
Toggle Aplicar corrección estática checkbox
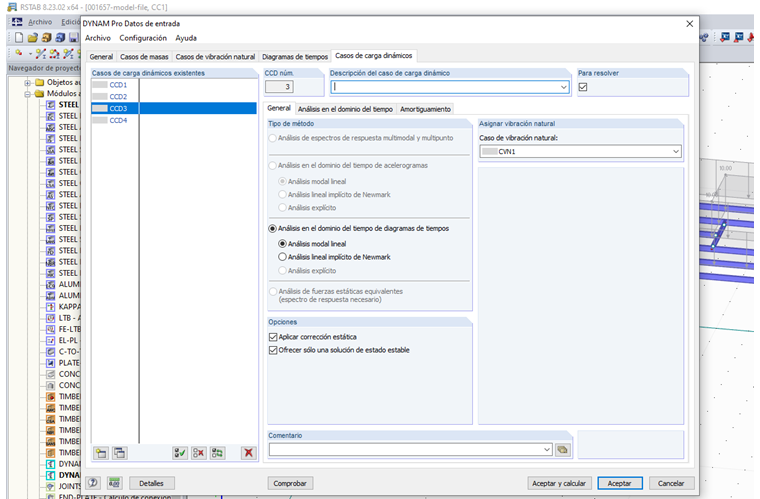(x=273, y=337)
